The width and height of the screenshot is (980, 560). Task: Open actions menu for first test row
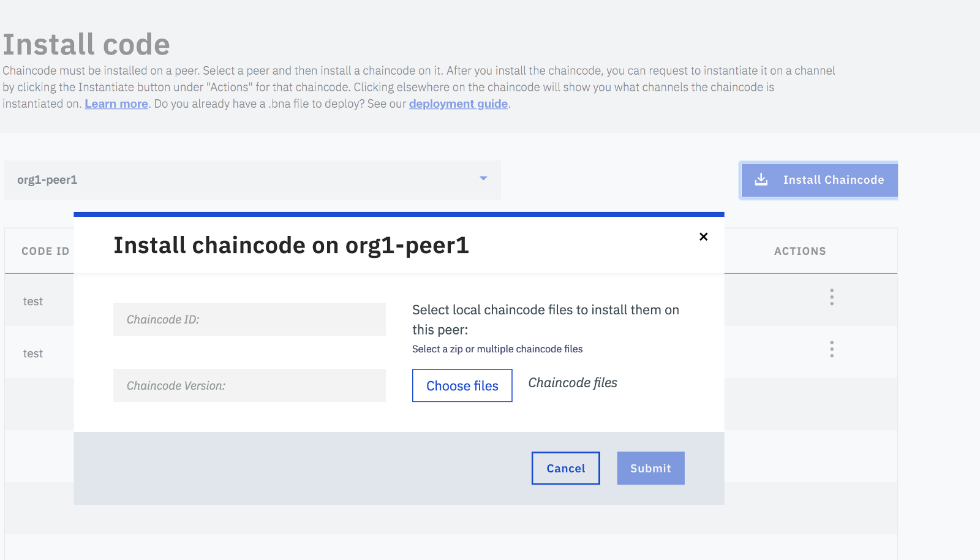click(831, 297)
